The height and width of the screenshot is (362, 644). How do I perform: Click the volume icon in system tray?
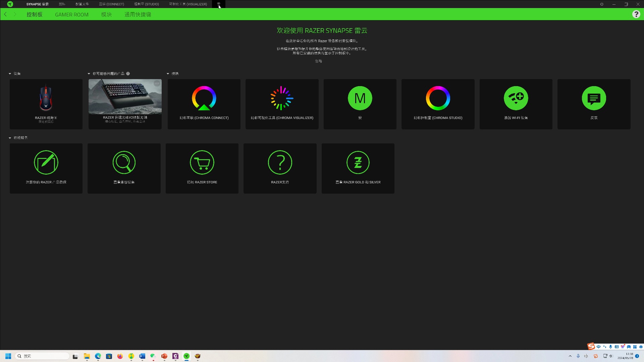(611, 356)
